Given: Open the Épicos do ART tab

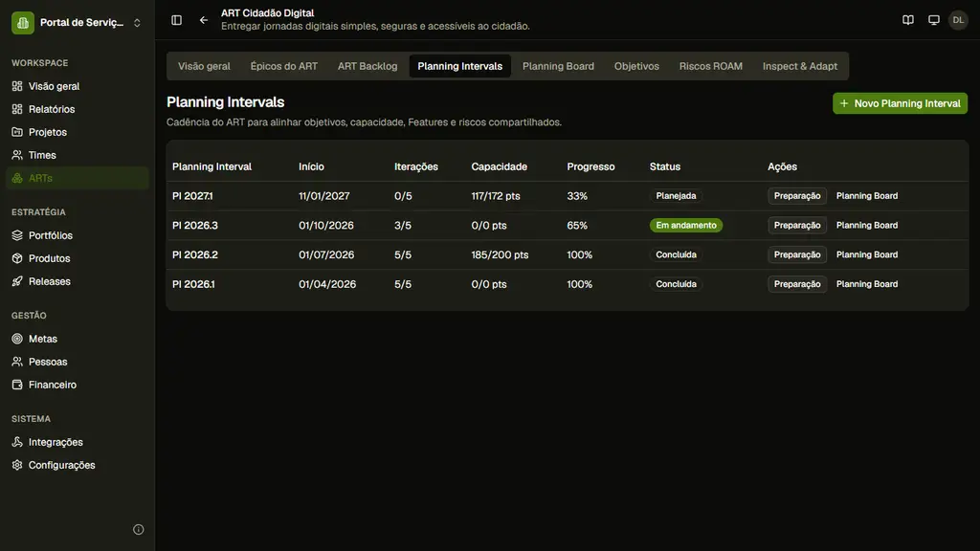Looking at the screenshot, I should (x=283, y=66).
